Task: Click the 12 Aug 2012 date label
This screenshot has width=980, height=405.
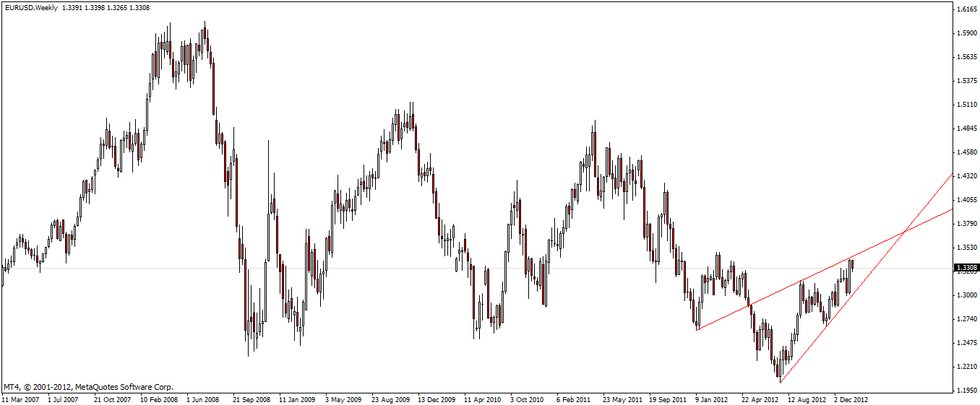Action: coord(807,399)
